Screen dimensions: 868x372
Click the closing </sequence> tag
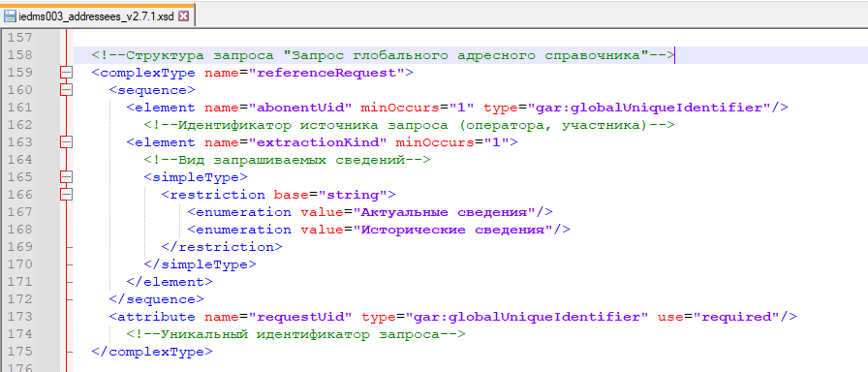(x=157, y=299)
